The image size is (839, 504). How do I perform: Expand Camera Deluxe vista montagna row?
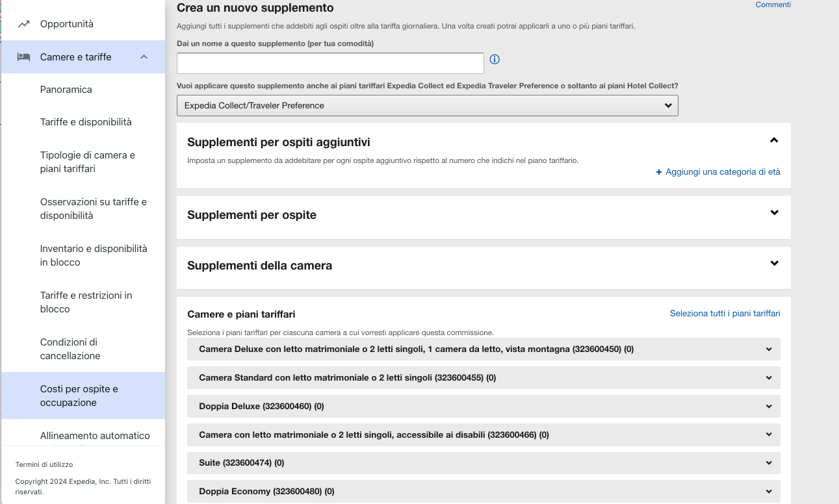(484, 349)
